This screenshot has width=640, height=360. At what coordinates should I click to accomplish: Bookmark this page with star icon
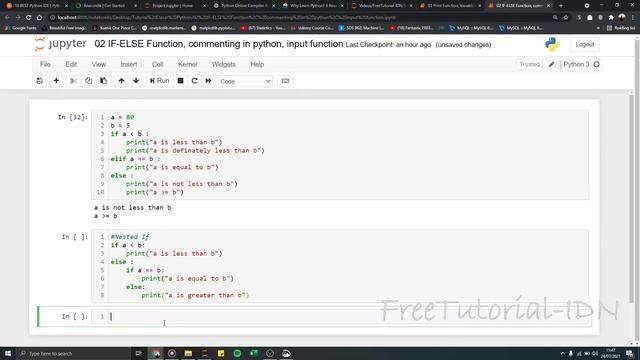[x=566, y=18]
